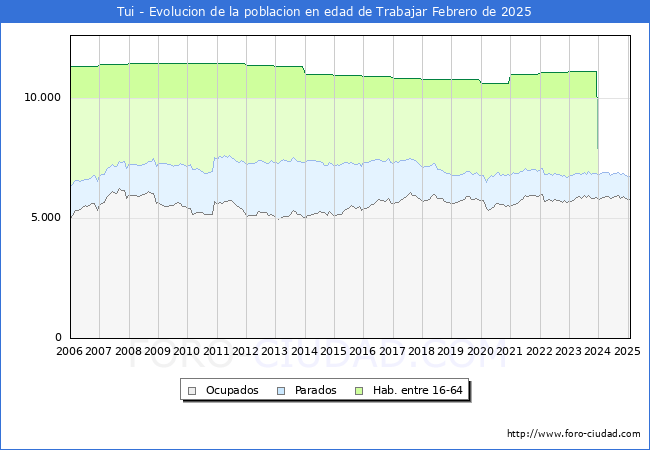The height and width of the screenshot is (450, 650).
Task: Click the 5.000 y-axis label
Action: (x=46, y=218)
